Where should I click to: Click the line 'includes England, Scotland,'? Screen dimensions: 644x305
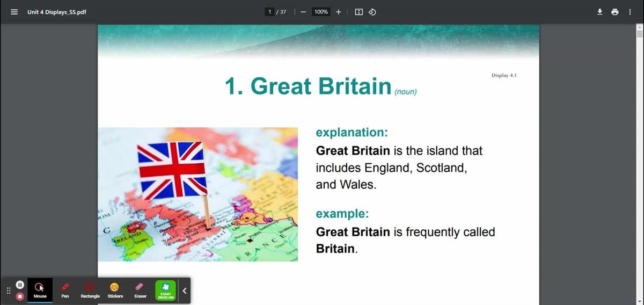click(392, 168)
